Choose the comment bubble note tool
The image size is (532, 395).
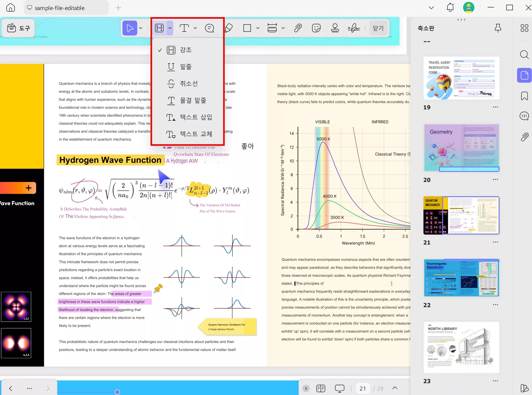coord(209,28)
